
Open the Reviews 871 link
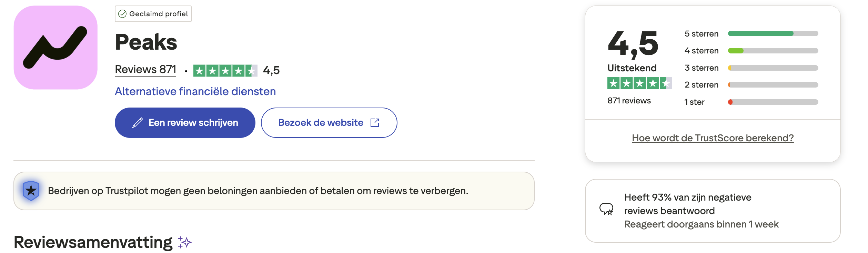(145, 70)
